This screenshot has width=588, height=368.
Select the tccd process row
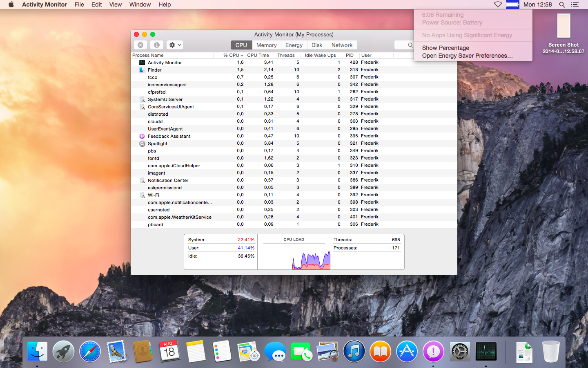tap(294, 77)
